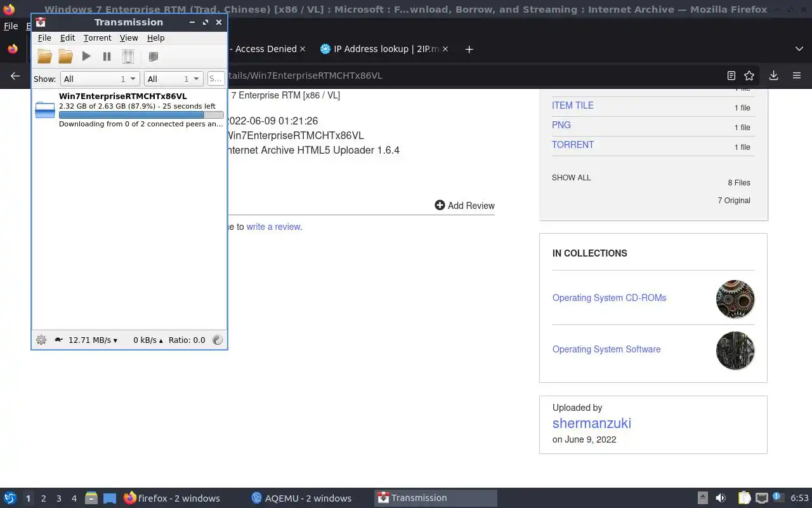Switch to workspace 4 in the taskbar
The image size is (812, 508).
pos(74,498)
